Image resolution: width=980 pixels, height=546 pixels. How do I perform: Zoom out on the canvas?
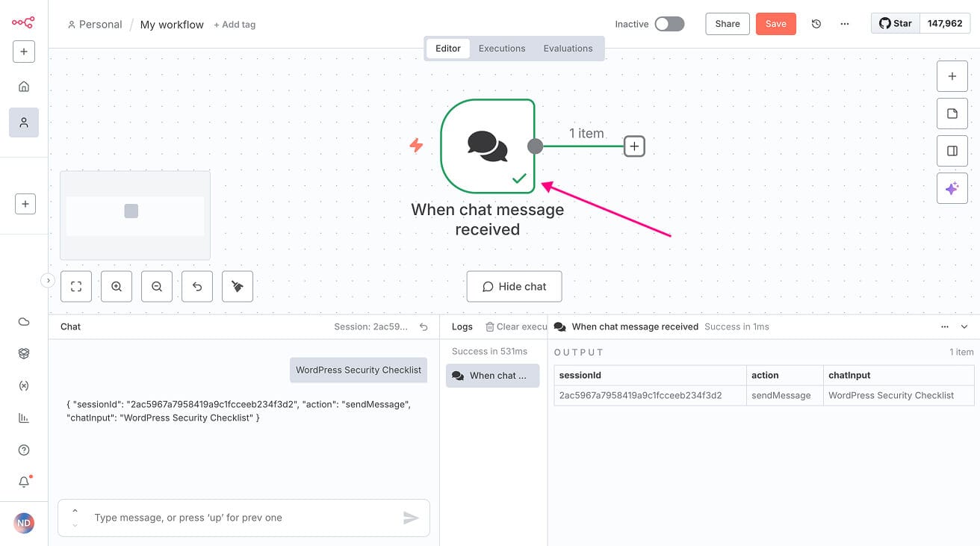point(156,286)
